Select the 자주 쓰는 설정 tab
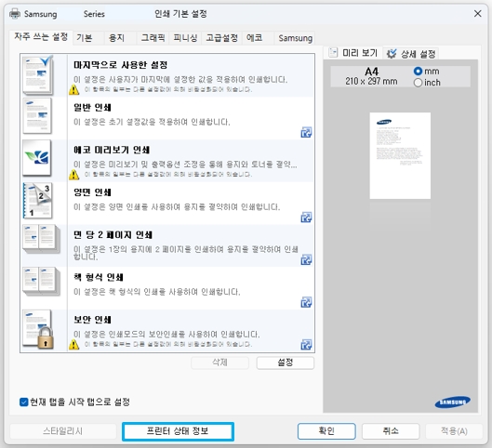492x448 pixels. point(41,37)
